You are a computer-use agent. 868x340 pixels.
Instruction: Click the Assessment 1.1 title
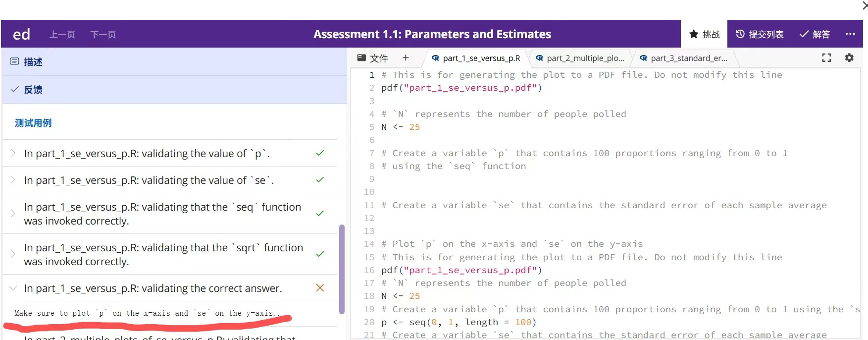[x=432, y=34]
